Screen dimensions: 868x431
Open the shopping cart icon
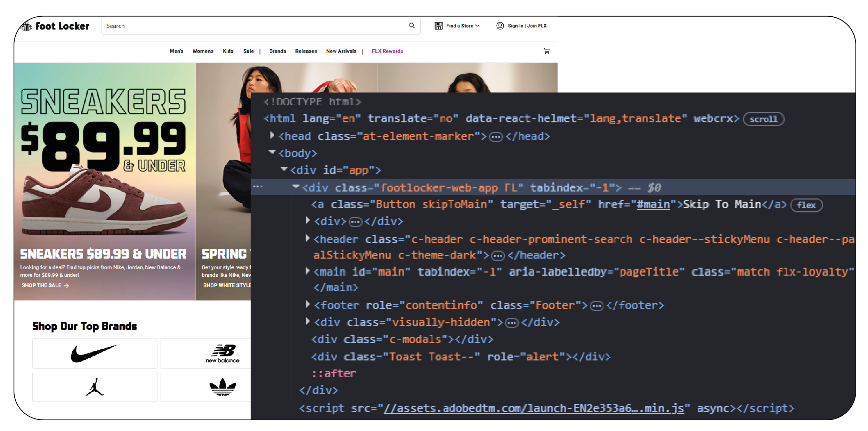(546, 51)
